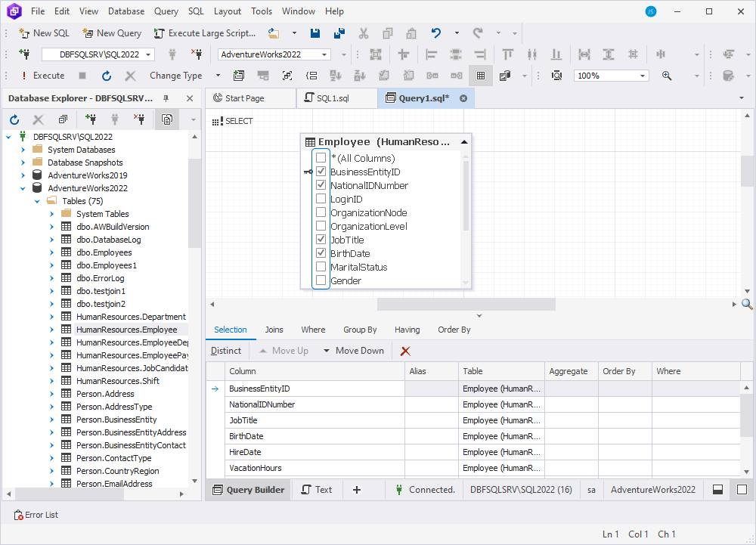Check the *(All Columns) checkbox
Image resolution: width=756 pixels, height=545 pixels.
(321, 158)
